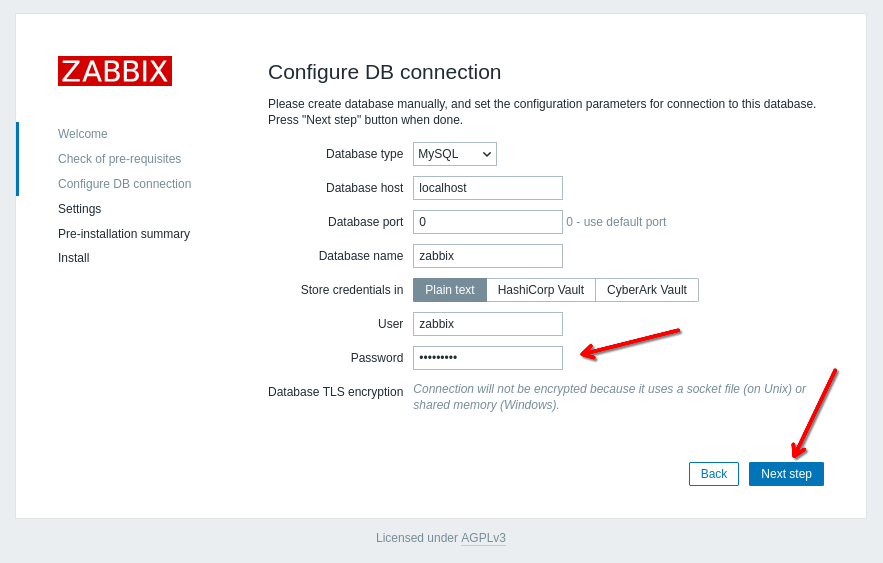Jump to Pre-installation summary step
The image size is (883, 563).
click(x=123, y=234)
